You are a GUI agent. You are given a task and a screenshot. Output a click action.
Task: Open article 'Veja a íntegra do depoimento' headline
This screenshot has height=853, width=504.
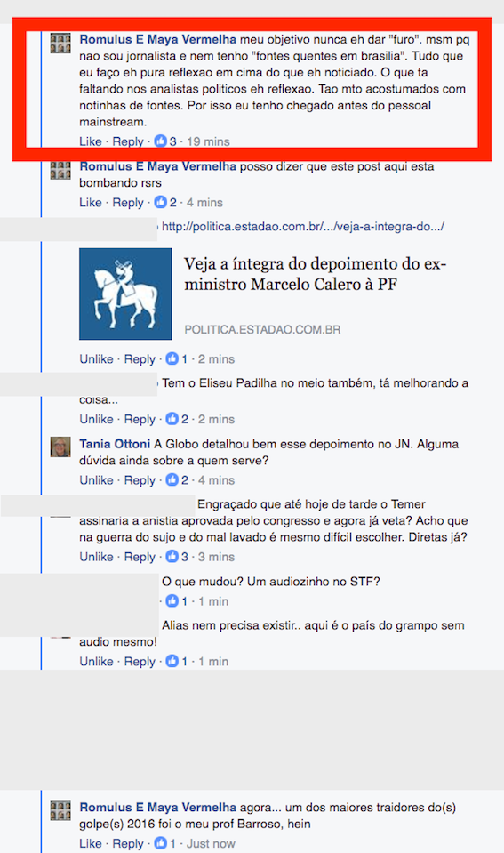pos(316,274)
